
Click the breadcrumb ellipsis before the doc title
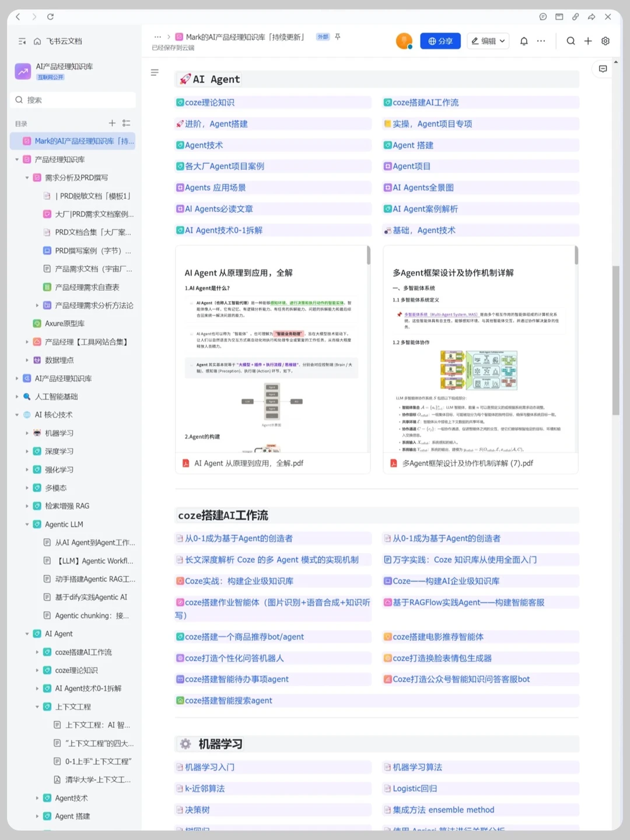point(157,37)
